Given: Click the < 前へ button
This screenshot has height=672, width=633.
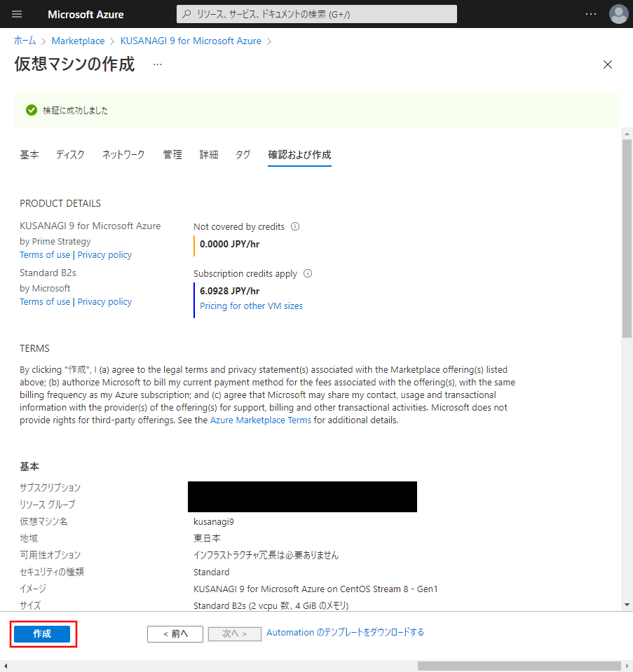Looking at the screenshot, I should click(175, 634).
